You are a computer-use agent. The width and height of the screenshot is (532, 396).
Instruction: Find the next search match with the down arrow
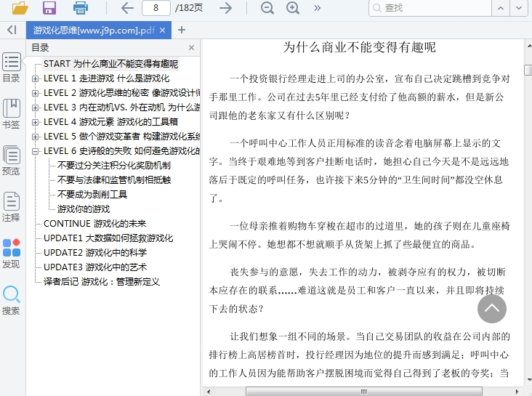coord(519,8)
